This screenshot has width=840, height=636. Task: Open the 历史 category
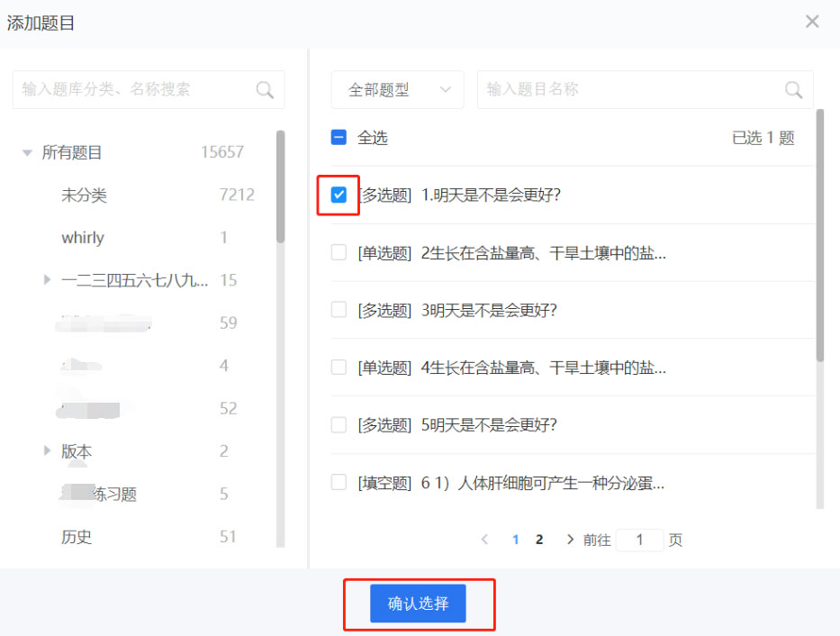[x=77, y=537]
